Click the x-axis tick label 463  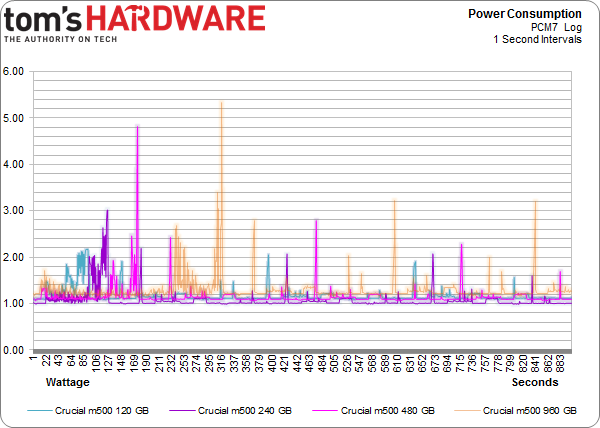[309, 363]
